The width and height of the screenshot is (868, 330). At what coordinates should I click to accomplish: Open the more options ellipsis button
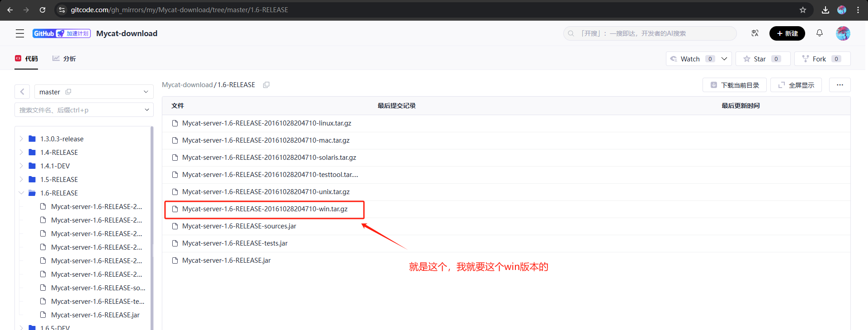840,85
